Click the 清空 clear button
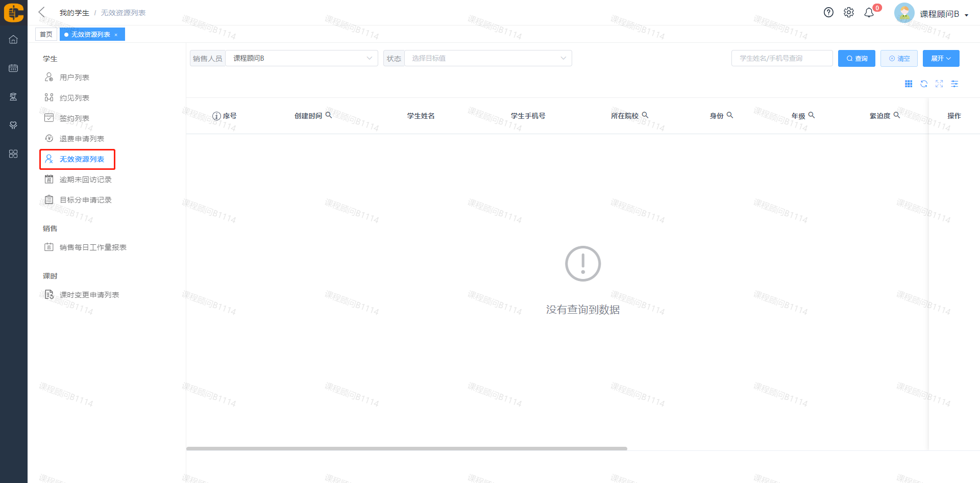 pos(899,59)
